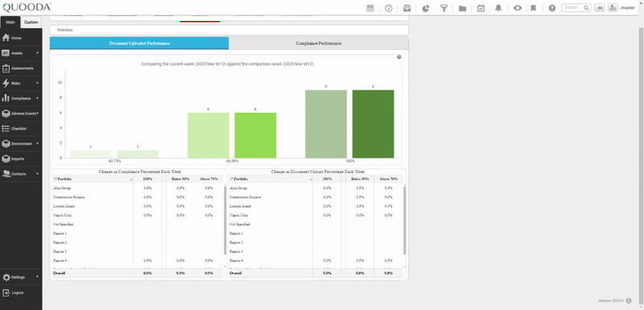Viewport: 644px width, 310px height.
Task: Click the eye watch icon in header
Action: (518, 8)
